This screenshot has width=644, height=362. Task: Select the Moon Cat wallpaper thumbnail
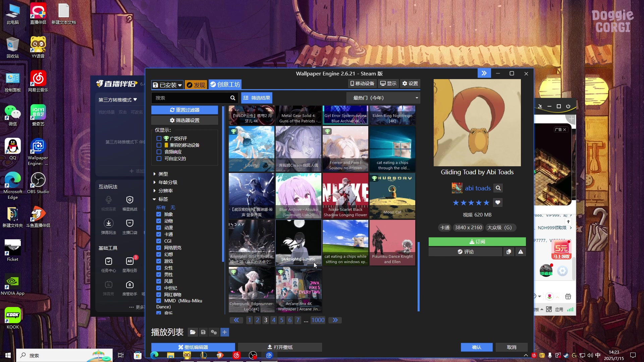pos(392,196)
